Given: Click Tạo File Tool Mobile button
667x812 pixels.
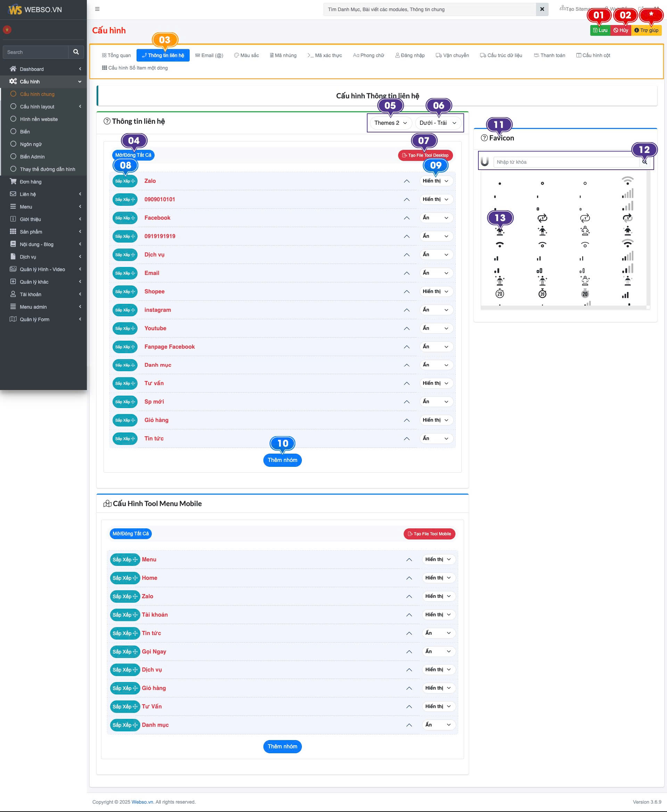Looking at the screenshot, I should click(429, 534).
